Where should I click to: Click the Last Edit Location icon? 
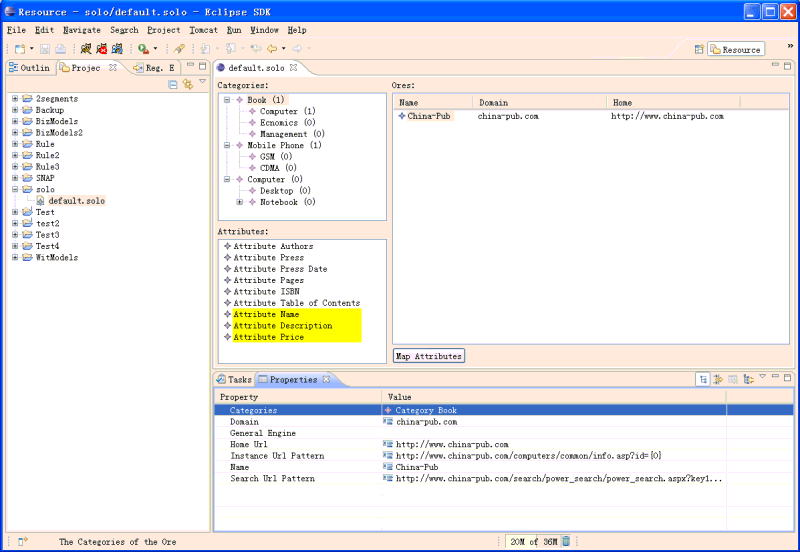(x=256, y=49)
